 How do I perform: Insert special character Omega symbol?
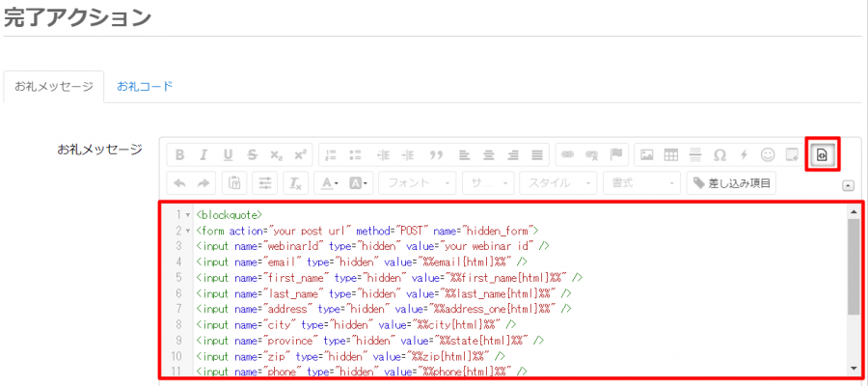(x=719, y=155)
